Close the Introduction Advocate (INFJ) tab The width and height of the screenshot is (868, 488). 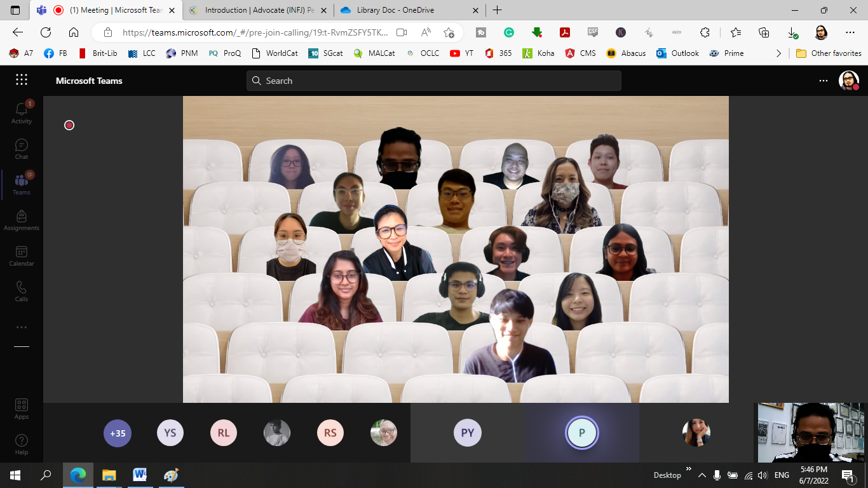pyautogui.click(x=323, y=10)
